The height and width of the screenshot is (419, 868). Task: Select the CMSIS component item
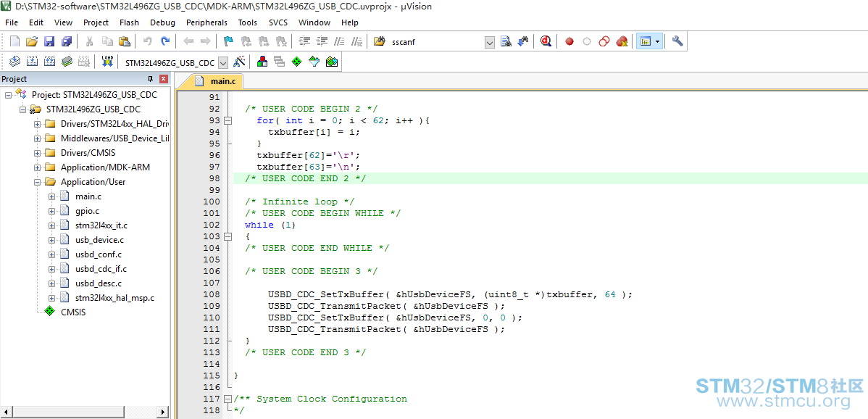point(72,312)
